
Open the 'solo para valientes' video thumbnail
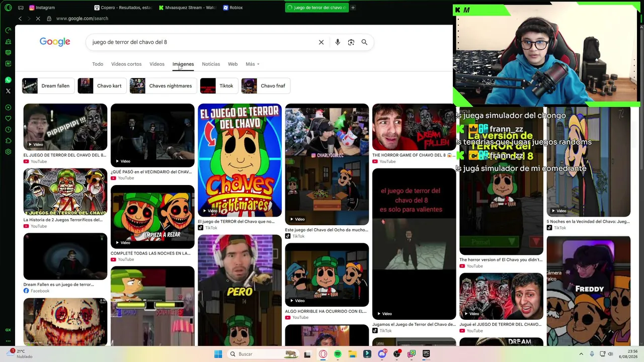tap(414, 244)
